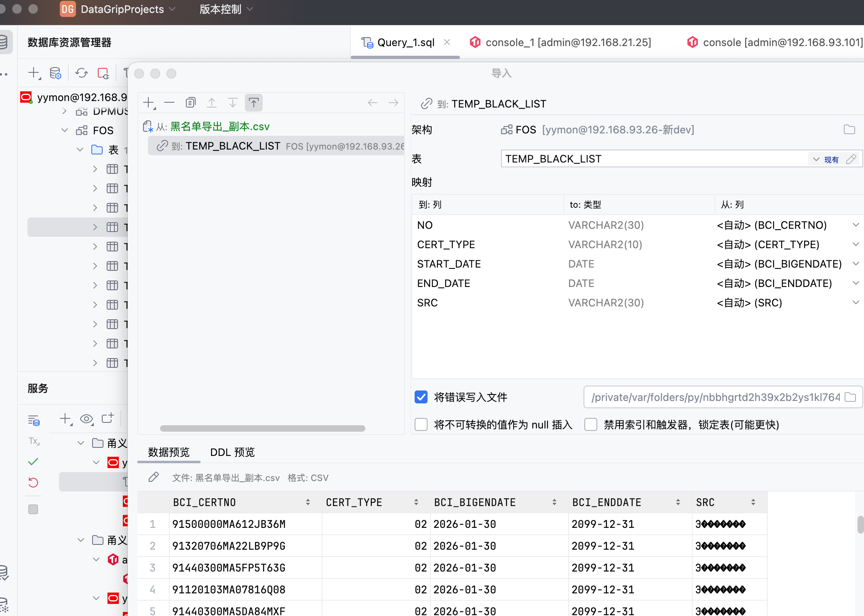Open source column dropdown for NO row
Screen dimensions: 864x616
[x=856, y=225]
